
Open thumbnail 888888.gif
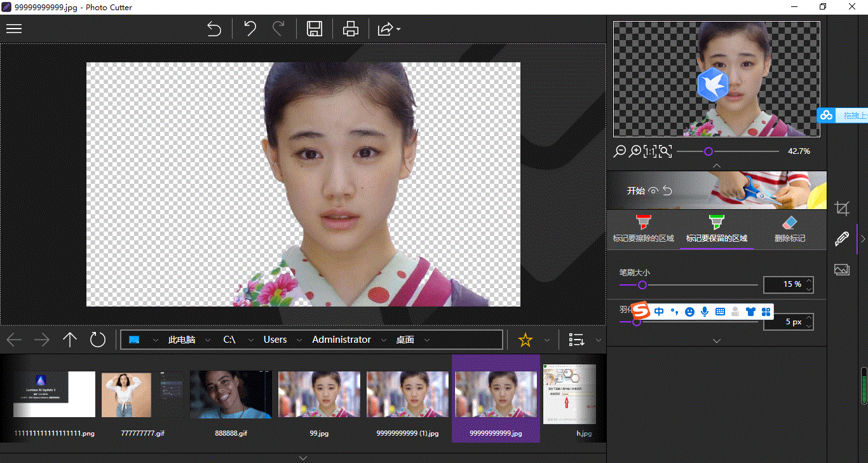click(231, 399)
